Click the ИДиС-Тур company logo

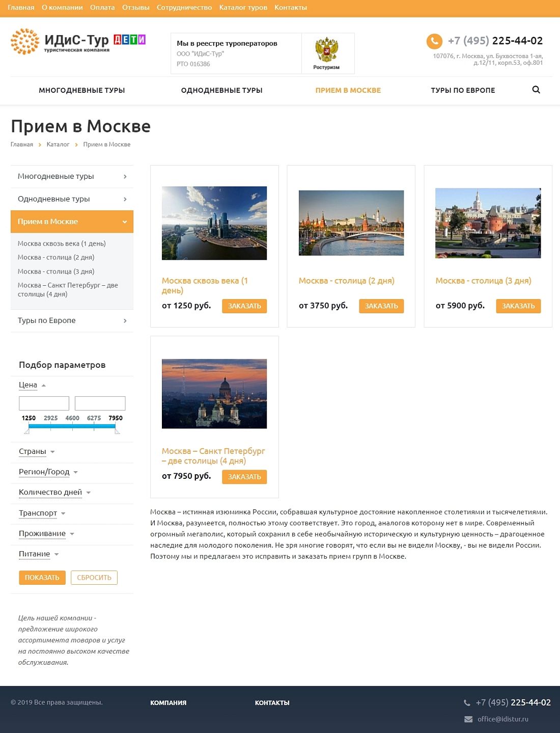point(60,42)
